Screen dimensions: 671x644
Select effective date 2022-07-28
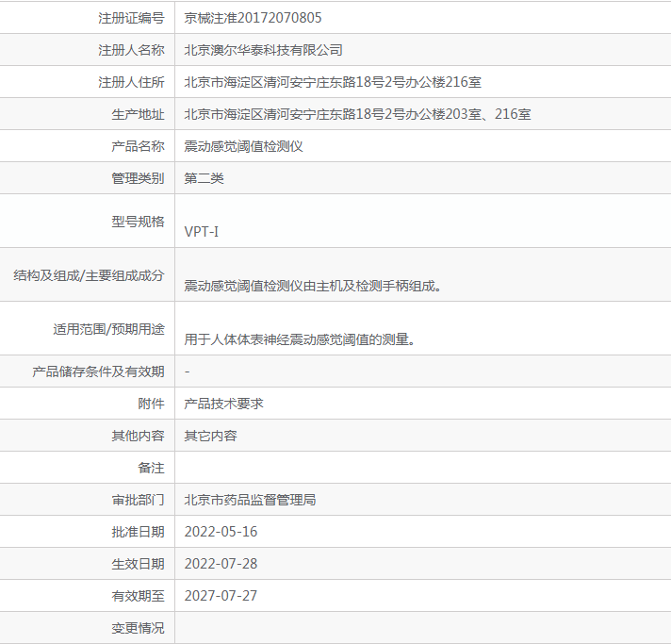pos(221,564)
